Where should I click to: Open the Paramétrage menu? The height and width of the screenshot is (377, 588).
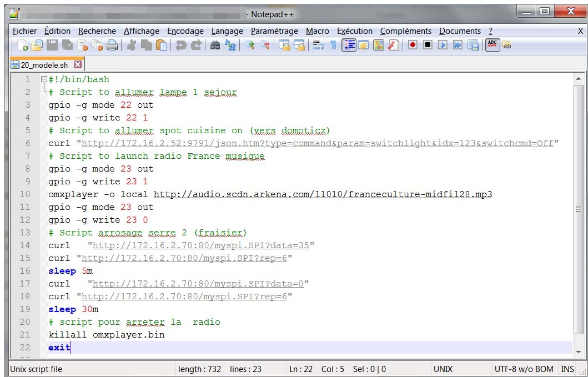tap(274, 31)
